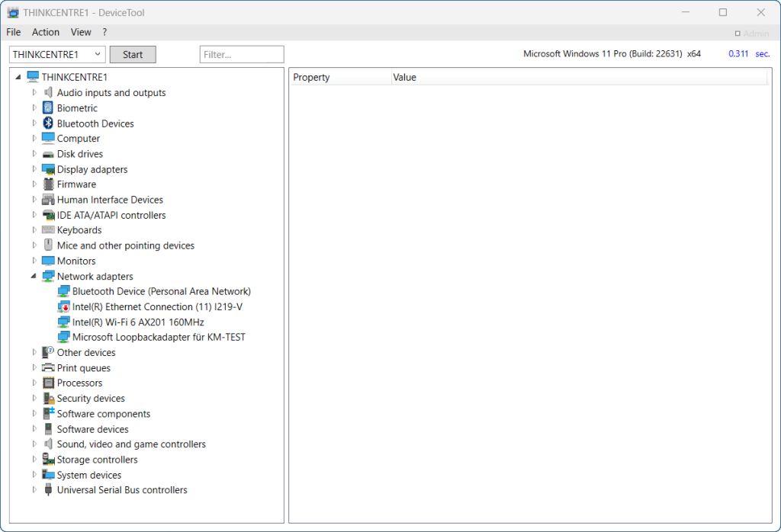Viewport: 781px width, 532px height.
Task: Open the THINKCENTRE1 computer dropdown
Action: pyautogui.click(x=98, y=54)
